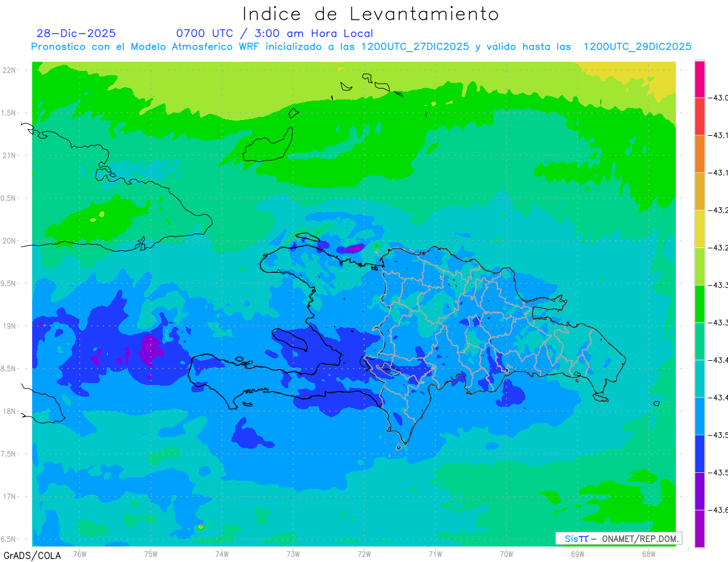Select the purple swatch at legend bottom
The width and height of the screenshot is (728, 562).
[699, 529]
